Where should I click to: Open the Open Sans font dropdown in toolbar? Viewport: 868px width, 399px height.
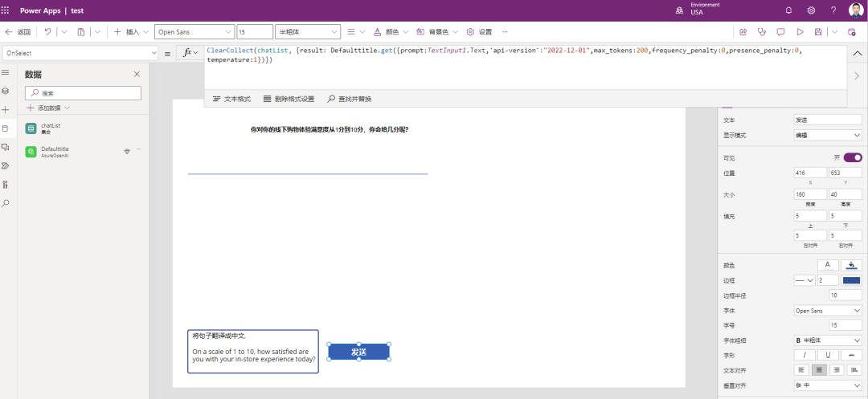194,32
